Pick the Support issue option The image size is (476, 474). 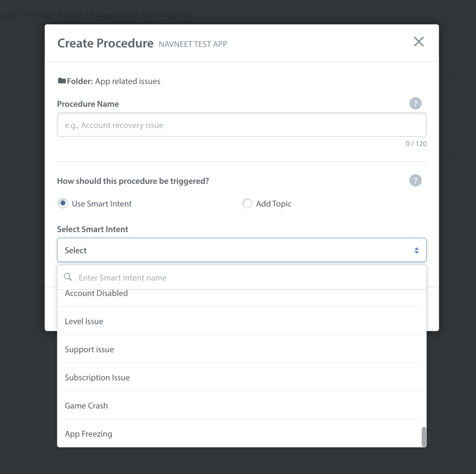(89, 349)
